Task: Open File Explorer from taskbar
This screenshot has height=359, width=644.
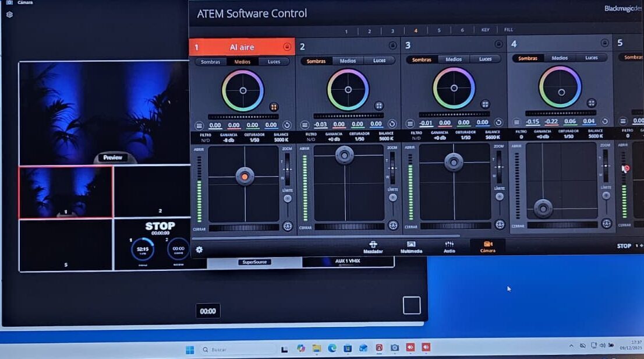Action: point(316,349)
